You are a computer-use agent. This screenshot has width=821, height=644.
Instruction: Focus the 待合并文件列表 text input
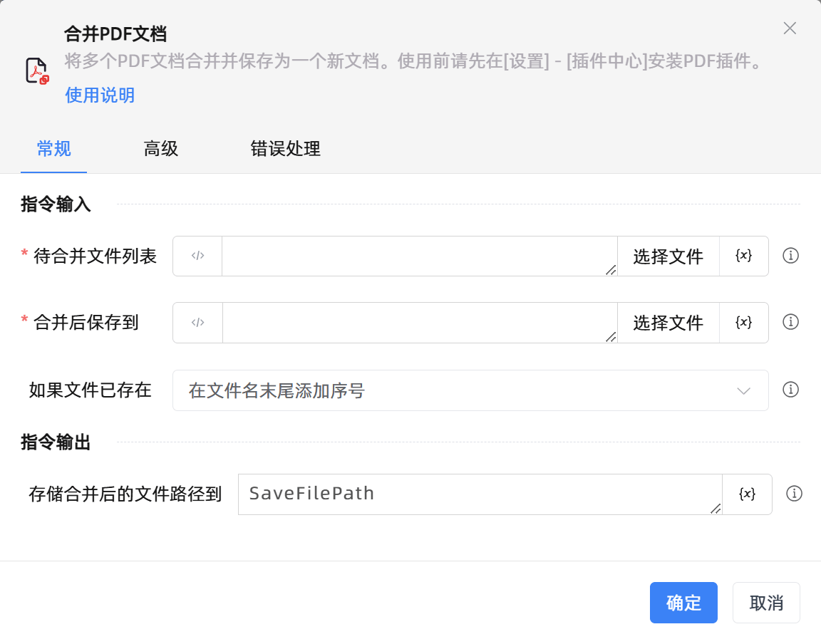pos(419,256)
